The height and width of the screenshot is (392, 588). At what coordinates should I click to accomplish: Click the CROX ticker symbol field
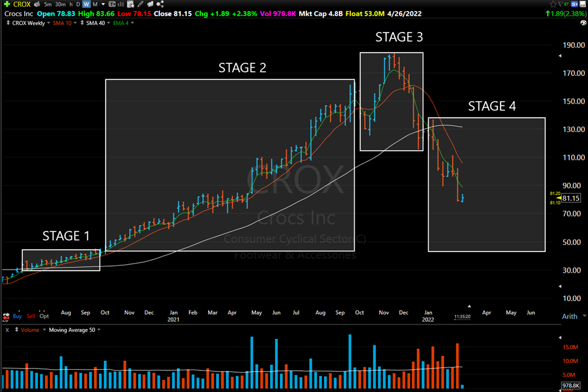click(22, 4)
